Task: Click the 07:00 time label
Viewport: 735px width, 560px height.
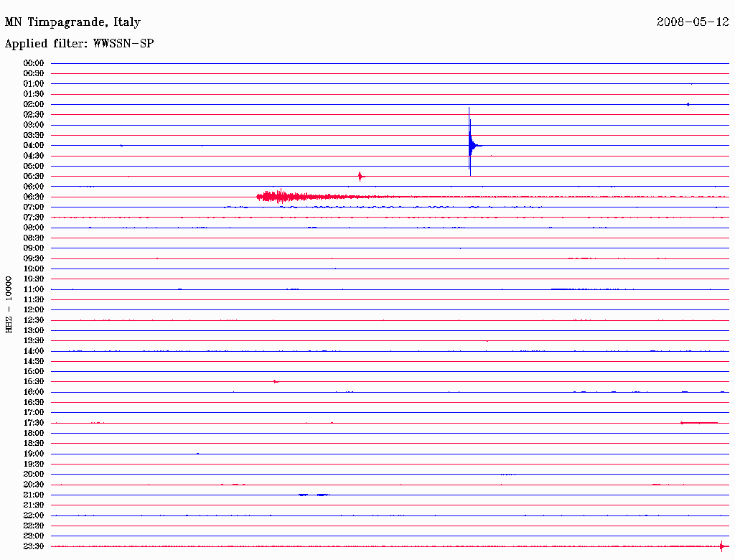Action: (x=34, y=207)
